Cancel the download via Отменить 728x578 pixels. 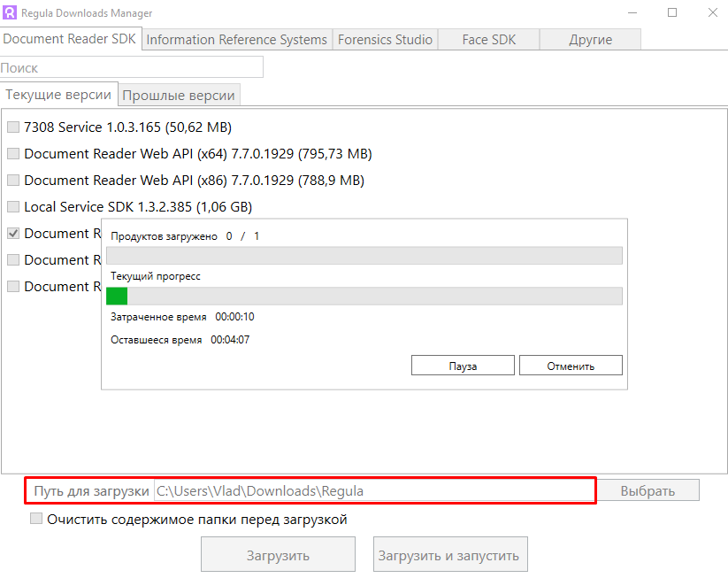point(571,366)
